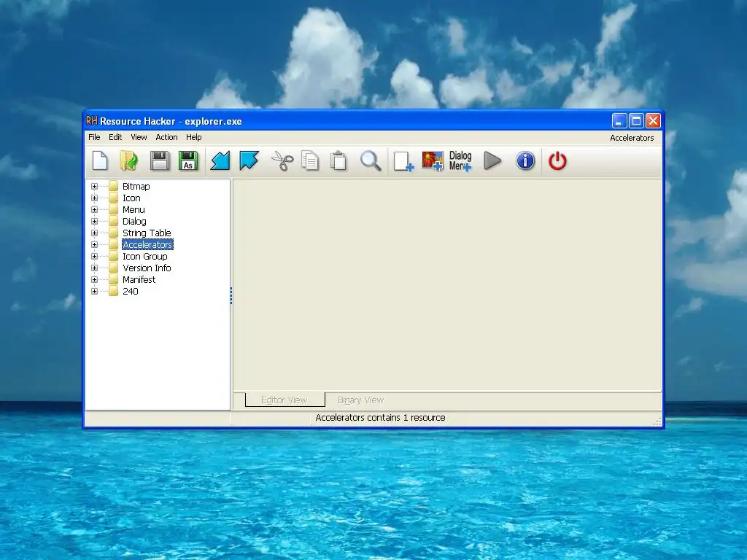Select the Bitmap folder label

point(136,186)
